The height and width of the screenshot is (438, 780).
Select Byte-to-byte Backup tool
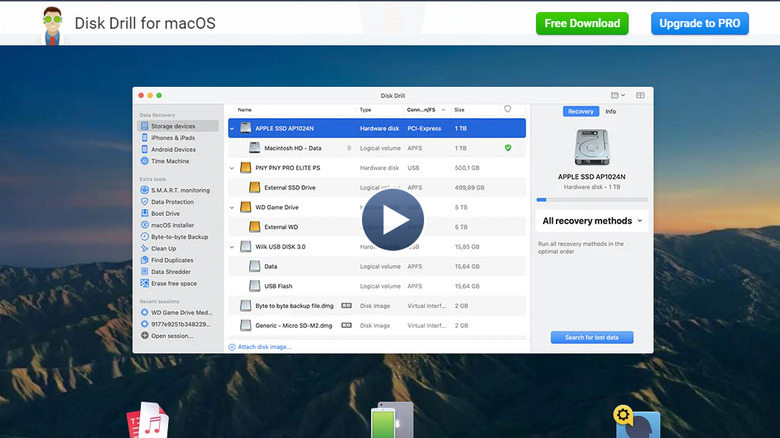[x=179, y=237]
